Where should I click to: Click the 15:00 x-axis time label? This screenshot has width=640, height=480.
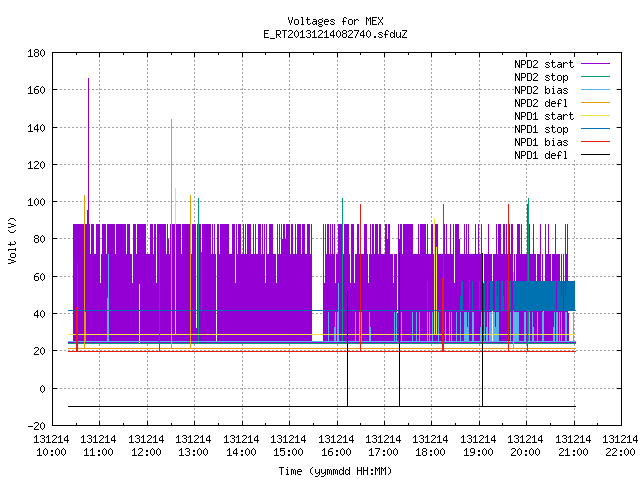coord(288,453)
